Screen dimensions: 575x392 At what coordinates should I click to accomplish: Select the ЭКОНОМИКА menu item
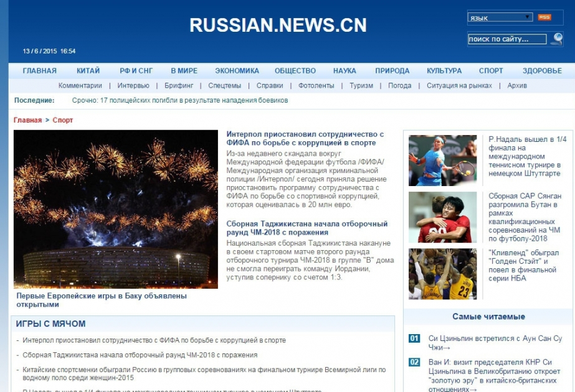(237, 71)
